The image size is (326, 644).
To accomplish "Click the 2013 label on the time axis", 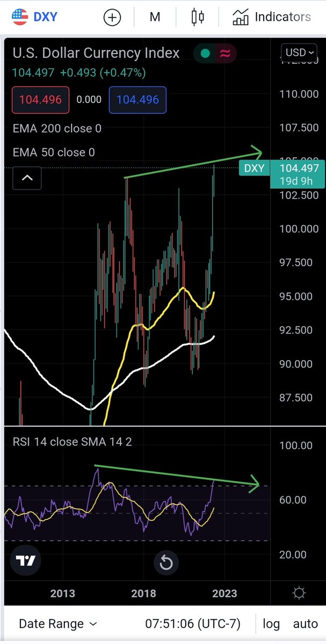I will (62, 593).
